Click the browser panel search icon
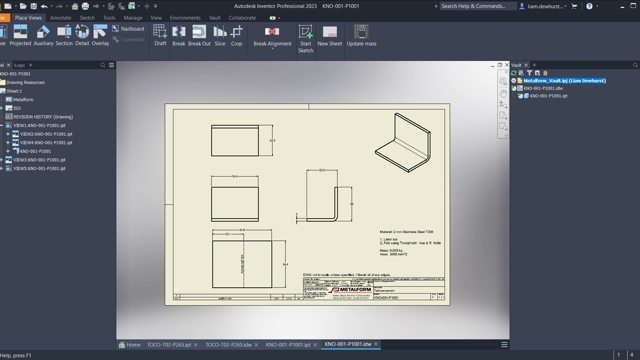The width and height of the screenshot is (640, 360). [x=102, y=65]
